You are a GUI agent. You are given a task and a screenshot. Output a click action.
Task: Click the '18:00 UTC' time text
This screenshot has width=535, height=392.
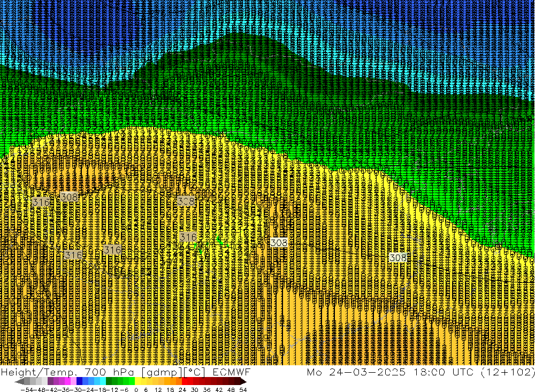(x=444, y=372)
